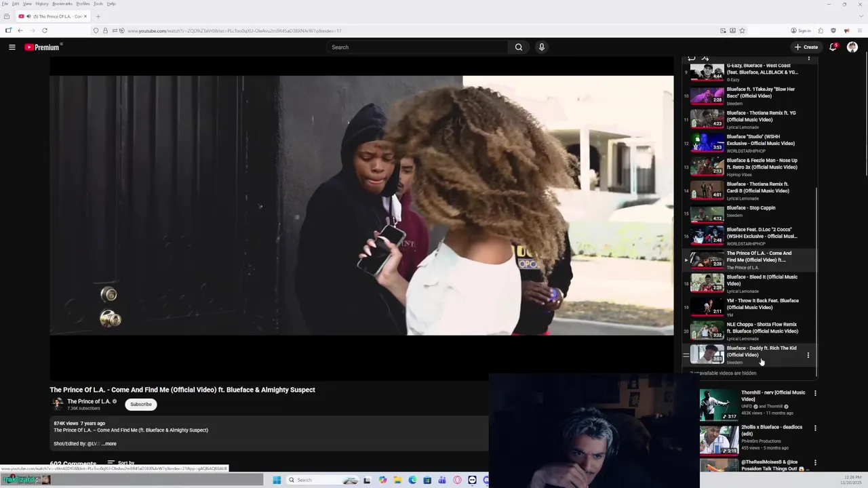The image size is (868, 488).
Task: Select Blueface Studio WSHH Exclusive video
Action: click(x=749, y=143)
